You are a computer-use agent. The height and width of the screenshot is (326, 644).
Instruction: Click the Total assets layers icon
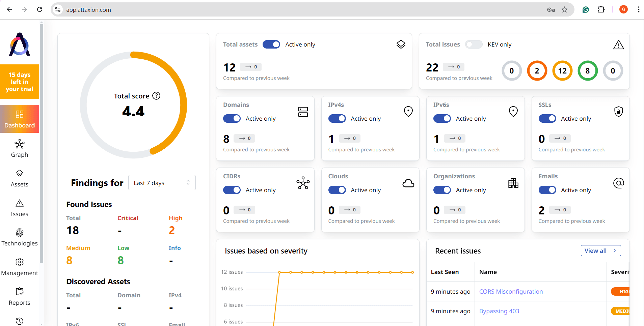click(401, 45)
